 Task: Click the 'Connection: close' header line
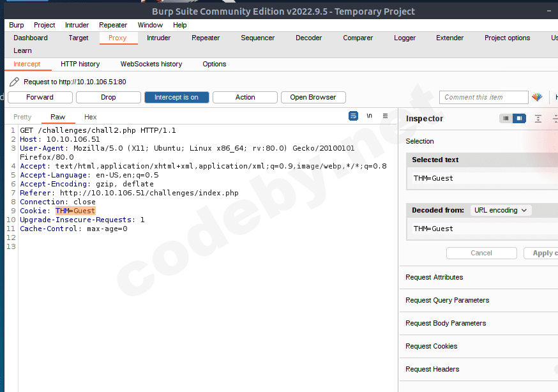[x=57, y=202]
